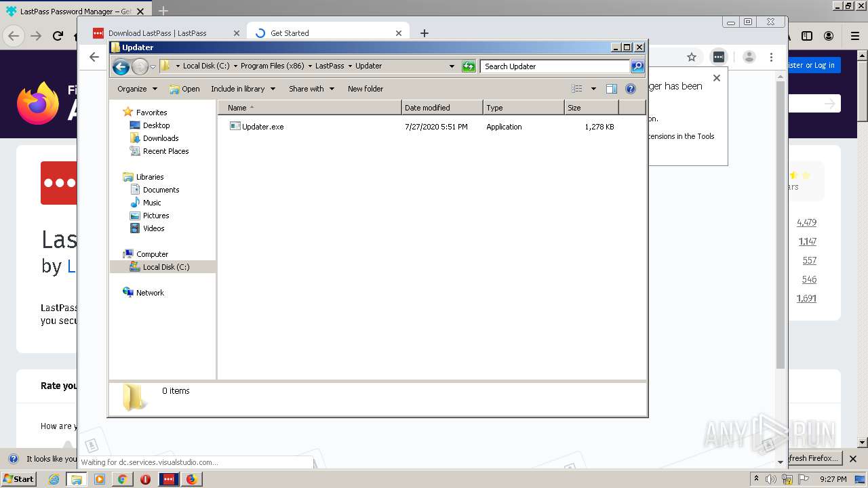This screenshot has width=868, height=488.
Task: Open the 1,147 ratings link
Action: click(808, 241)
